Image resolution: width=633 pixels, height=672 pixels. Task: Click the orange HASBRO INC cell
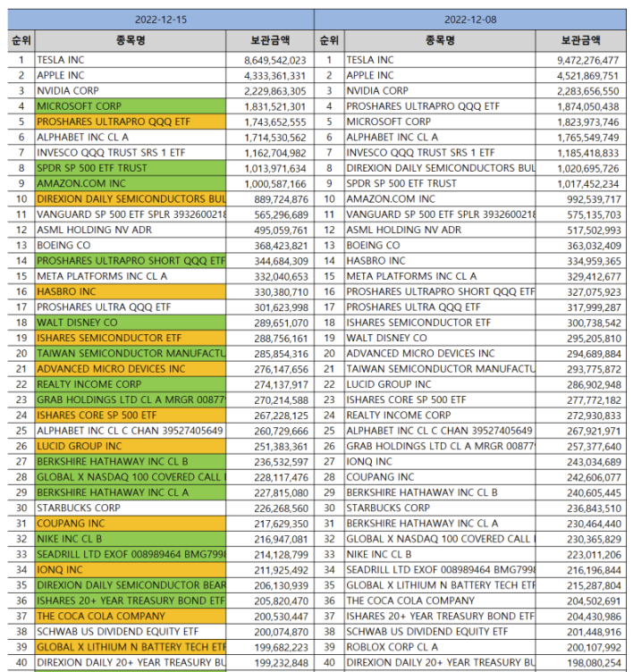coord(131,292)
